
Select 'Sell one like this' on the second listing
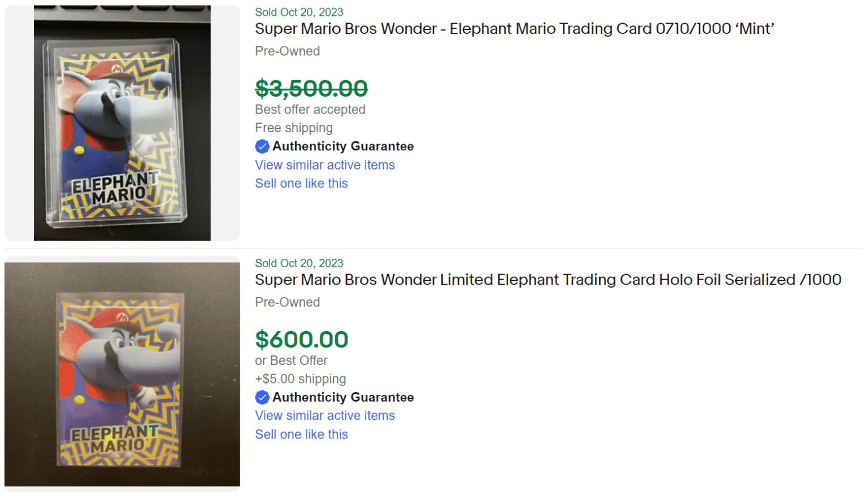pyautogui.click(x=301, y=434)
